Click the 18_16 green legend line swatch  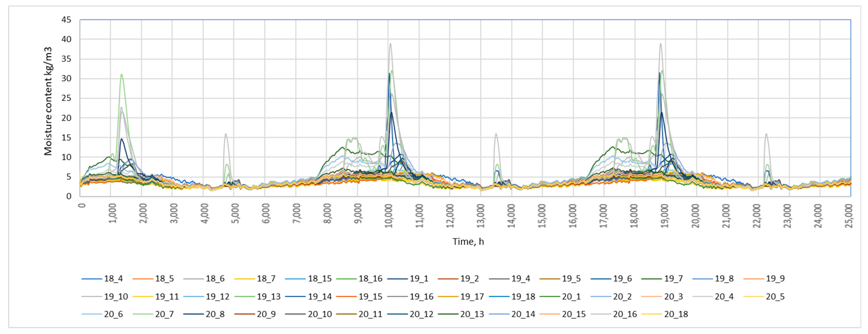click(x=346, y=279)
